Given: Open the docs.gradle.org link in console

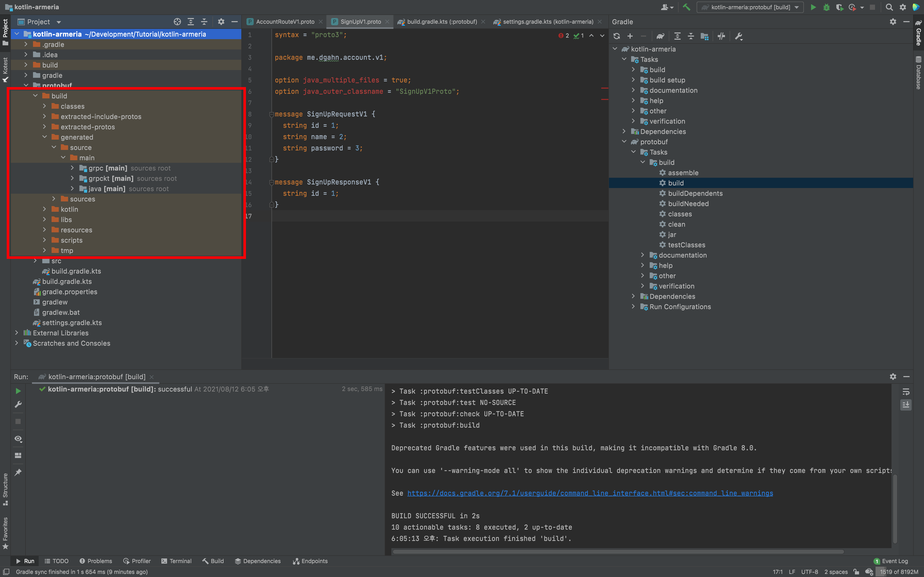Looking at the screenshot, I should (590, 493).
